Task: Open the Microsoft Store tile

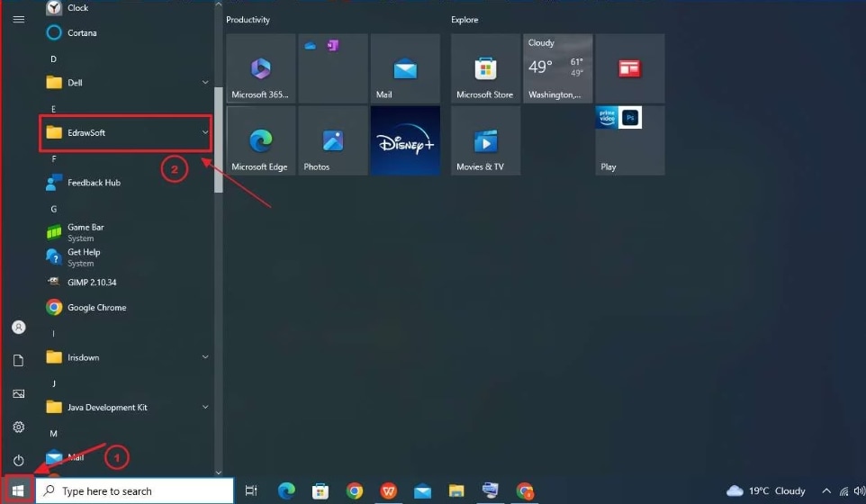Action: click(x=485, y=68)
